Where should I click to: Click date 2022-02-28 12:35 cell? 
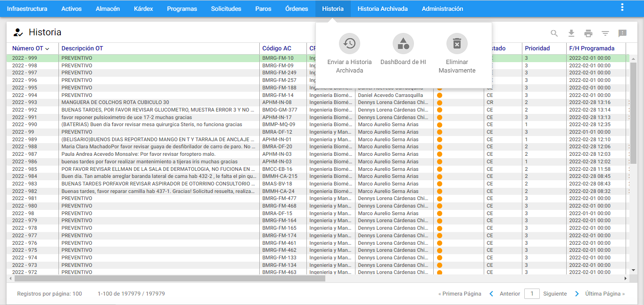pos(590,125)
